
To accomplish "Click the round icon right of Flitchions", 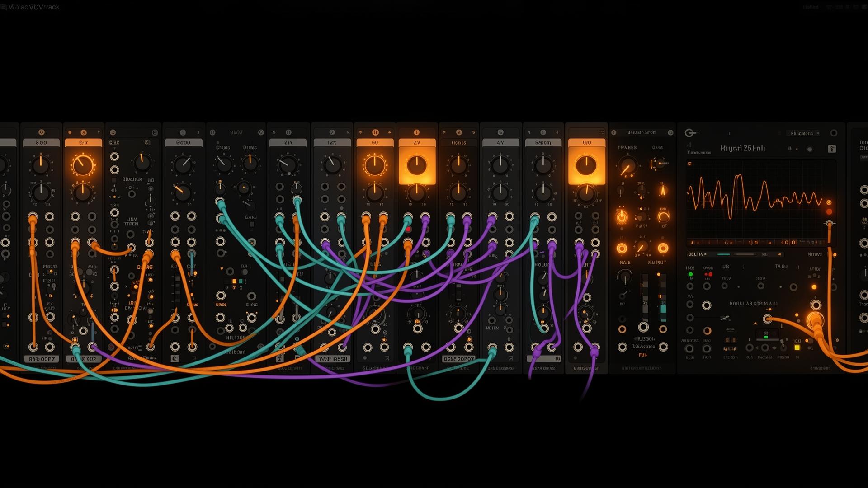I will [x=834, y=133].
